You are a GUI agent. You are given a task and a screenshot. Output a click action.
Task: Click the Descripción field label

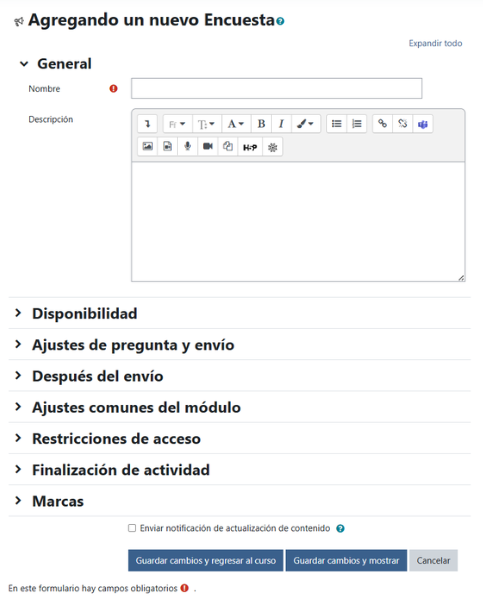point(51,120)
